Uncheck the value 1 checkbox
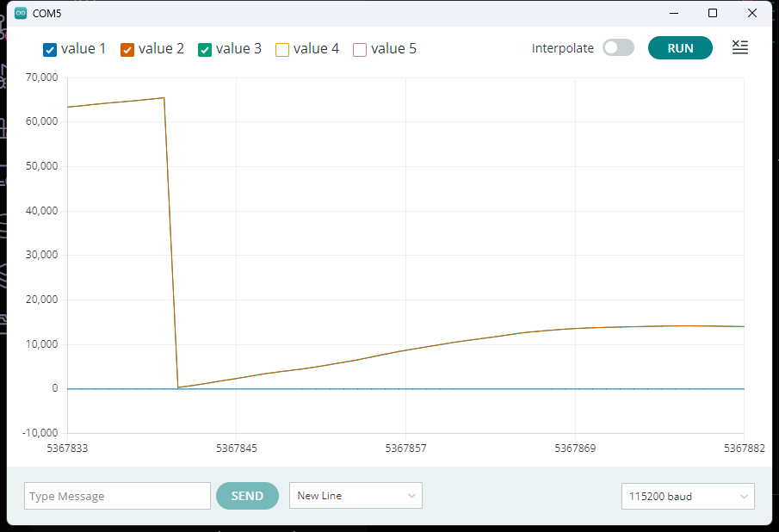 point(50,49)
